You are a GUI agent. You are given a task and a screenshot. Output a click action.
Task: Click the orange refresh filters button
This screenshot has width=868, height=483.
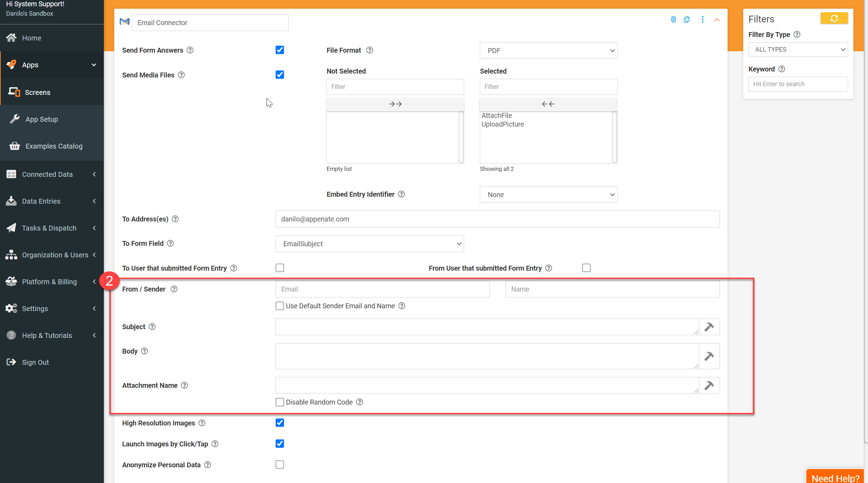(x=834, y=18)
